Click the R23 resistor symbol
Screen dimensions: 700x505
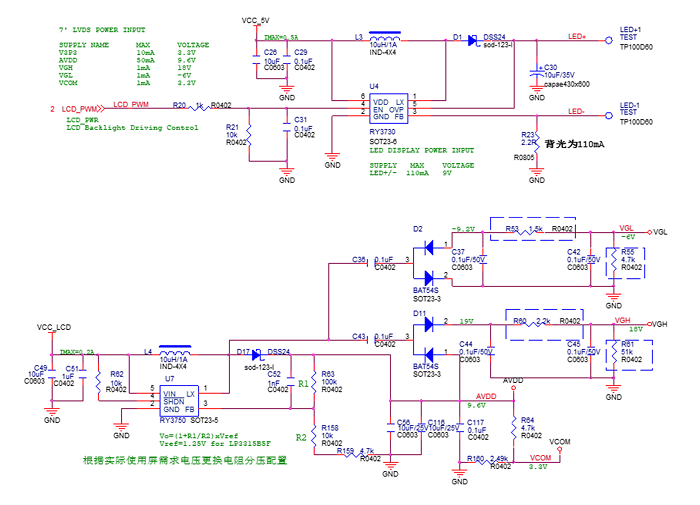538,137
